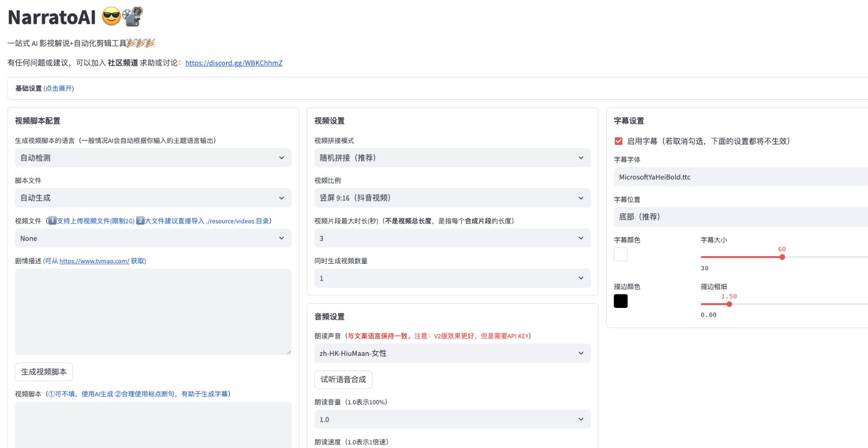Open the 视频拼接模式 dropdown
This screenshot has width=868, height=448.
453,158
